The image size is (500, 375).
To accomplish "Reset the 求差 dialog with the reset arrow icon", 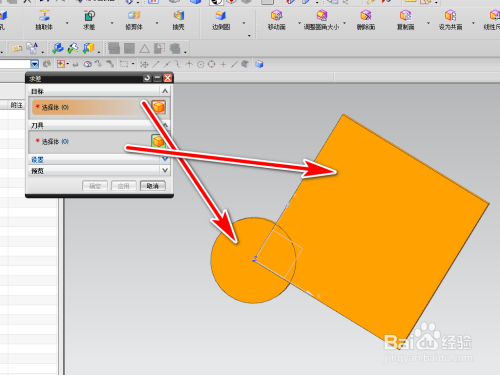I will 147,78.
